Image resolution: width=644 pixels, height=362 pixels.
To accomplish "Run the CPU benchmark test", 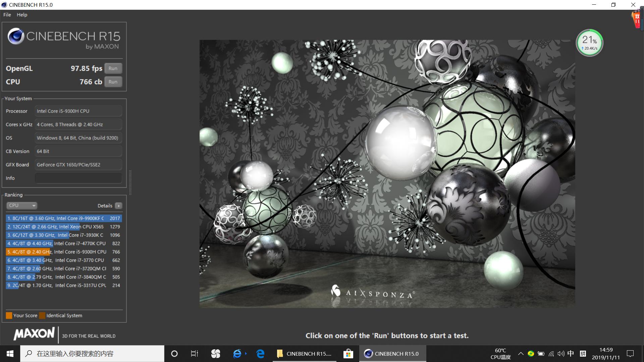I will point(113,82).
